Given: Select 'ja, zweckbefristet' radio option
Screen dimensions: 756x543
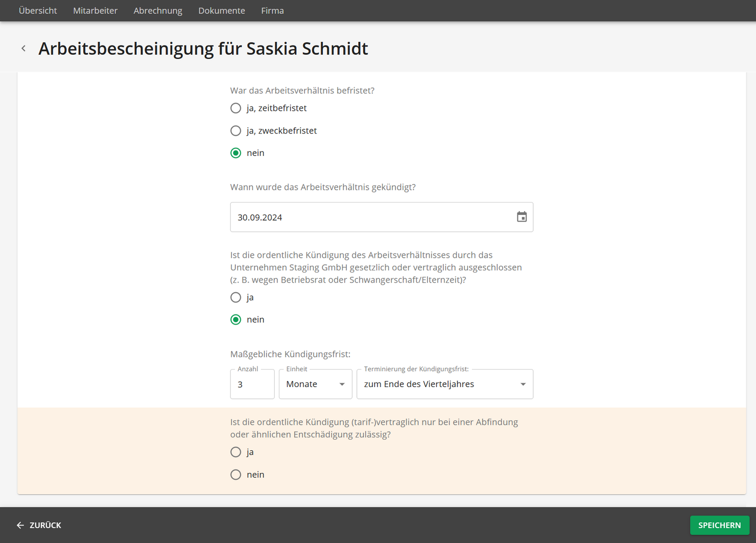Looking at the screenshot, I should click(x=236, y=130).
